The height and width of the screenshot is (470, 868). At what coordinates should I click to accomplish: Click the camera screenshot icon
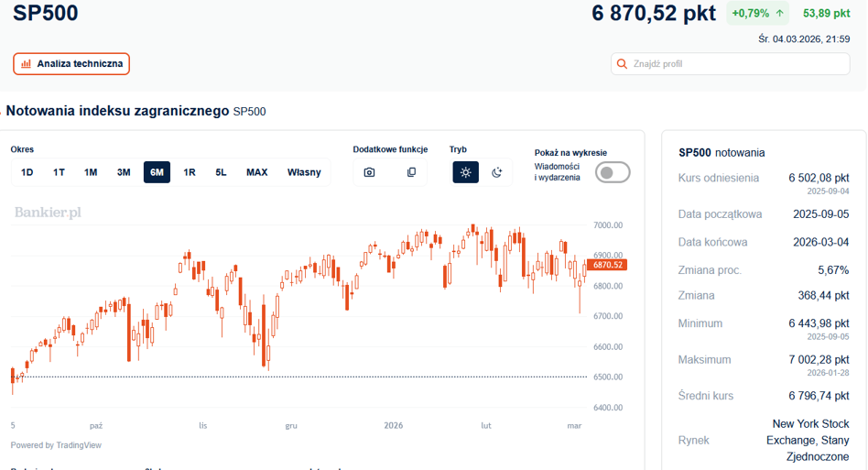(x=369, y=172)
